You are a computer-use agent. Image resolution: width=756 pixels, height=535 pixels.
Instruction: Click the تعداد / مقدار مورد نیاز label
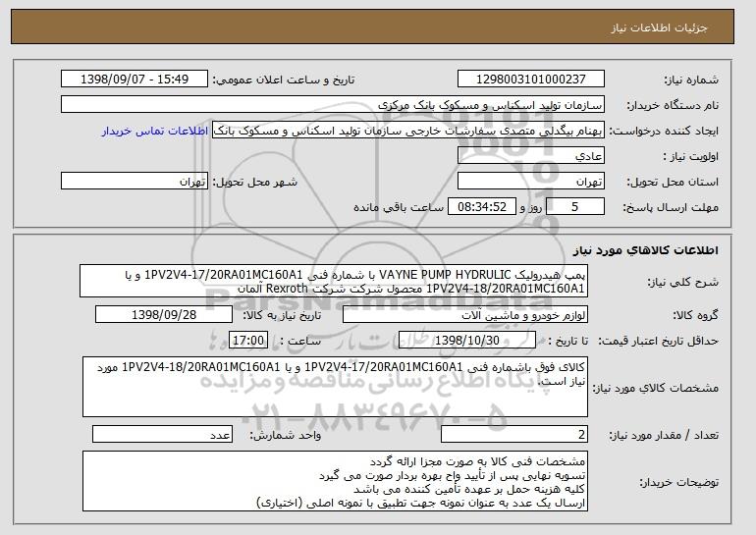click(664, 435)
